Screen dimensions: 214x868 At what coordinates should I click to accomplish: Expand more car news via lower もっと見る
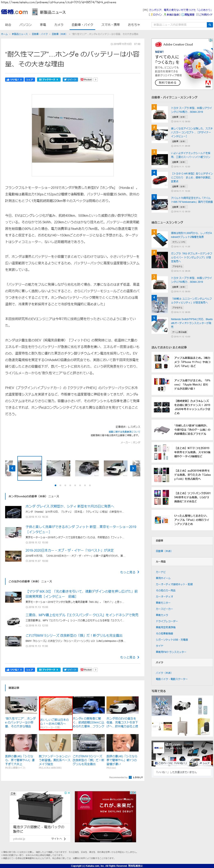pos(130,657)
